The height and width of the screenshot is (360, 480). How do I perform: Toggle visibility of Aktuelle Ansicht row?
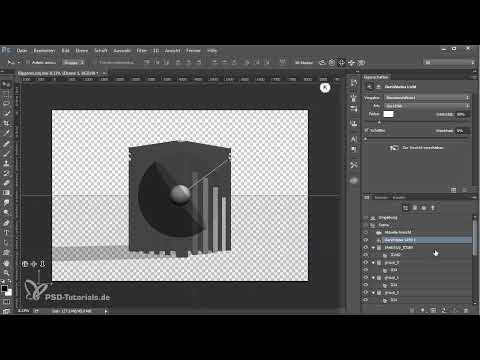(366, 232)
